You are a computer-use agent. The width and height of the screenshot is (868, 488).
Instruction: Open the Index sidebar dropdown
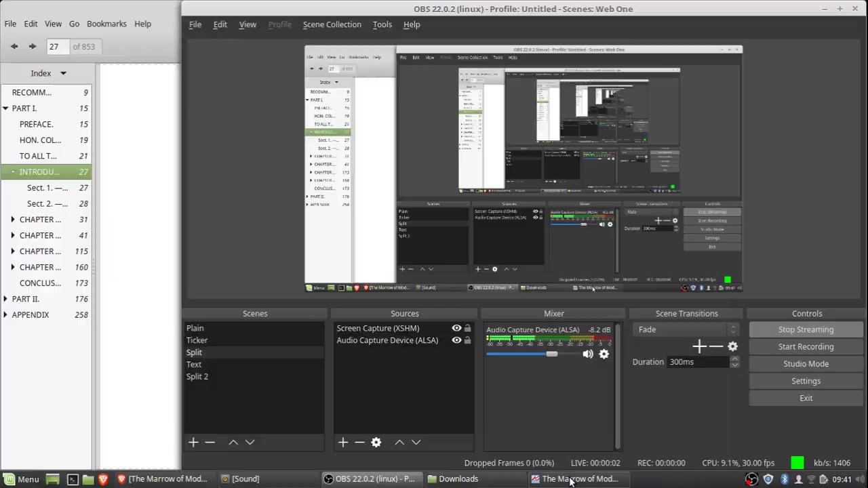tap(49, 73)
